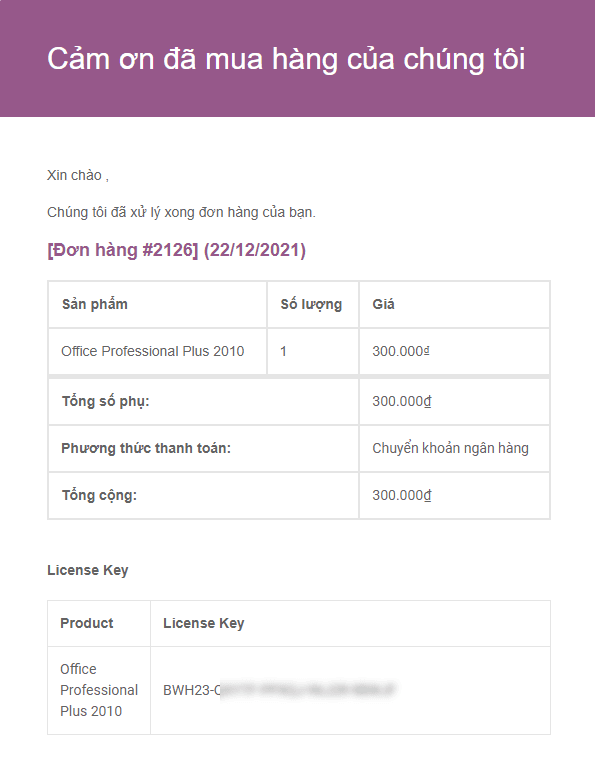Click 'Chuyển khoản ngân hàng' payment value

(x=450, y=448)
